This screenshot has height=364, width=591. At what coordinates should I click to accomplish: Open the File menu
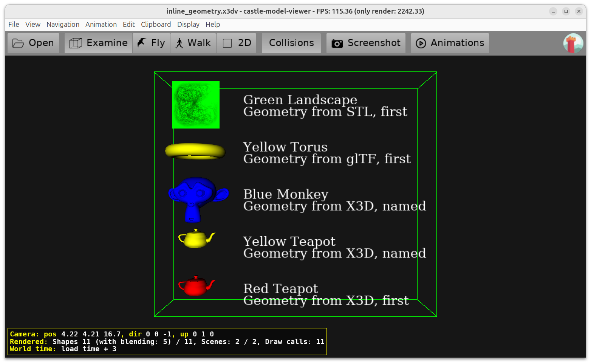coord(14,25)
